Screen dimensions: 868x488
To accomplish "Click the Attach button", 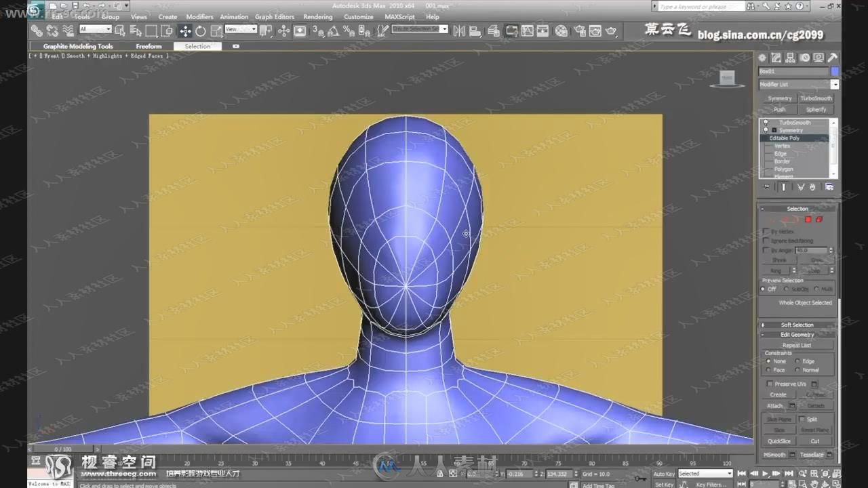I will 775,405.
